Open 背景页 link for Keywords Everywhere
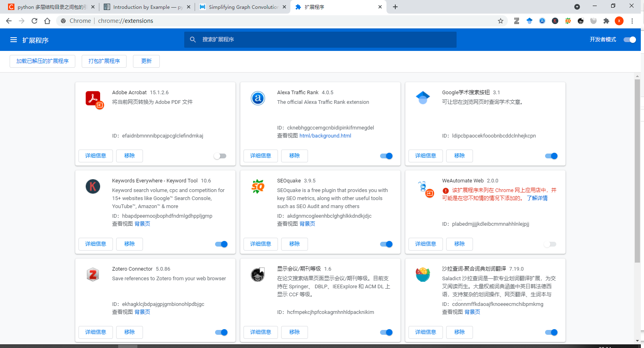644x348 pixels. 142,224
